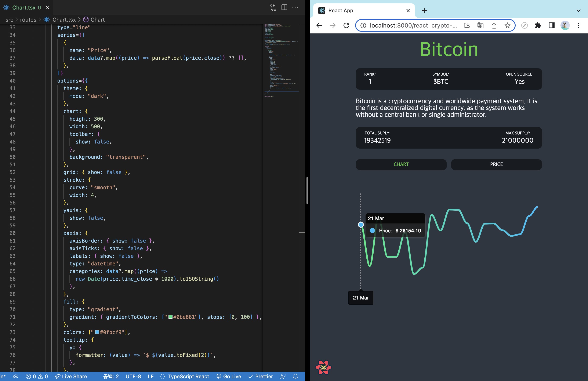Image resolution: width=588 pixels, height=381 pixels.
Task: Toggle the Chrome side panel
Action: click(x=551, y=25)
